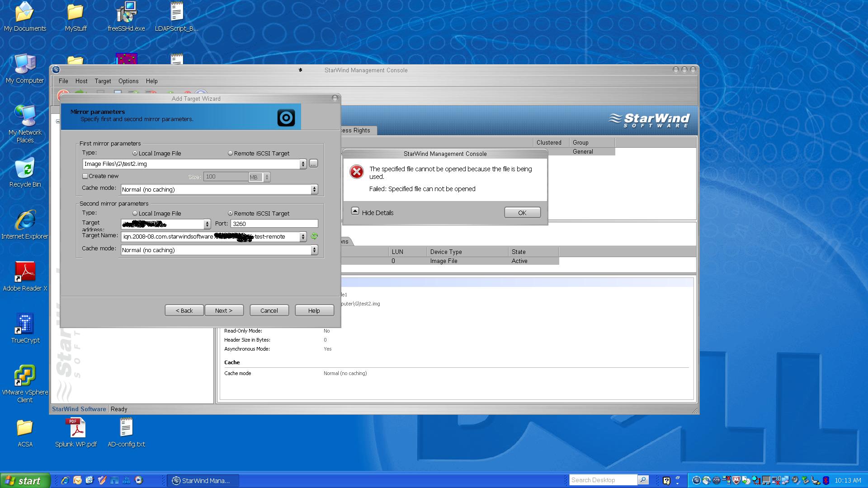This screenshot has width=868, height=488.
Task: Launch Internet Explorer from the desktop
Action: [25, 225]
